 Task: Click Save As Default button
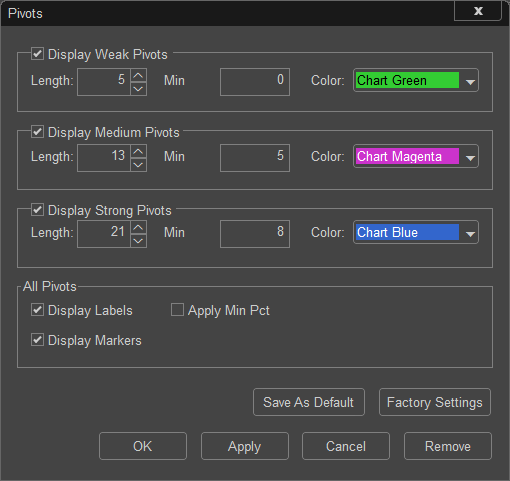(309, 402)
